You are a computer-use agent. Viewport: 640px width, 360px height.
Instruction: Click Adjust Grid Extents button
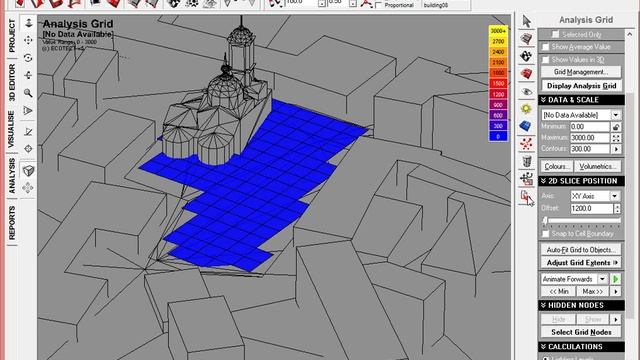pyautogui.click(x=581, y=262)
